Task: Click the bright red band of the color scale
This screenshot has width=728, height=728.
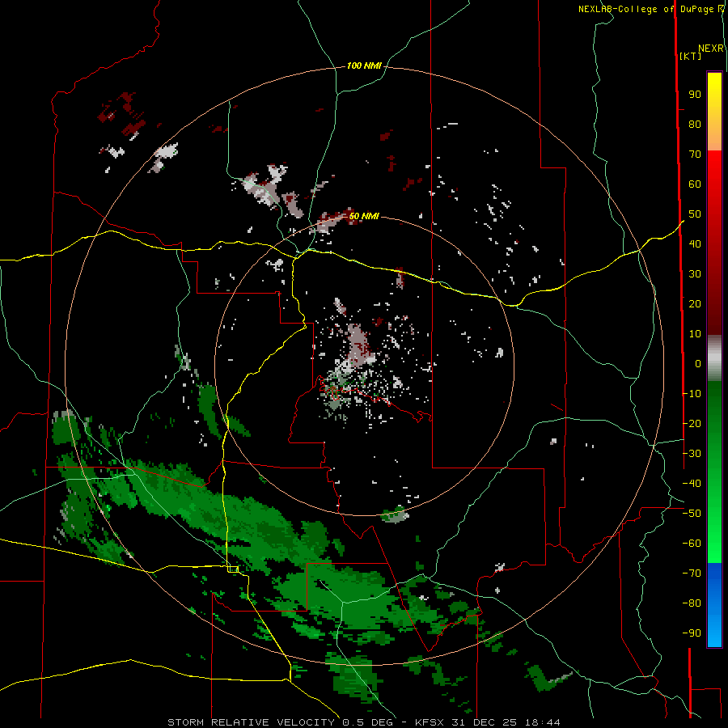Action: 714,171
